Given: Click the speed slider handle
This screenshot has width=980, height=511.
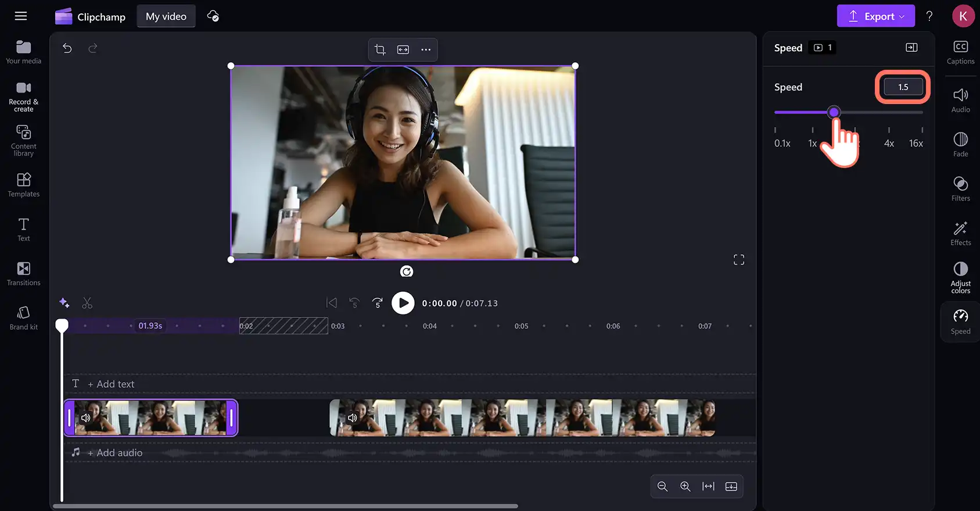Looking at the screenshot, I should (834, 112).
